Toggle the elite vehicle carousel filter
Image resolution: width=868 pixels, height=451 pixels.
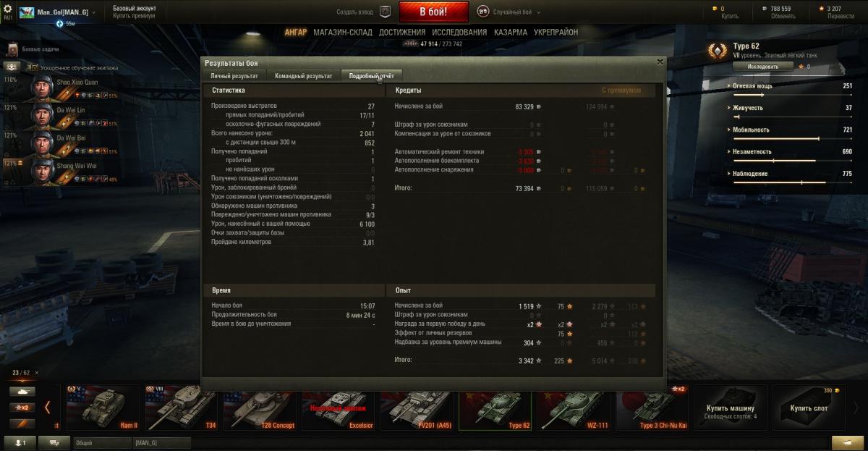pos(22,423)
